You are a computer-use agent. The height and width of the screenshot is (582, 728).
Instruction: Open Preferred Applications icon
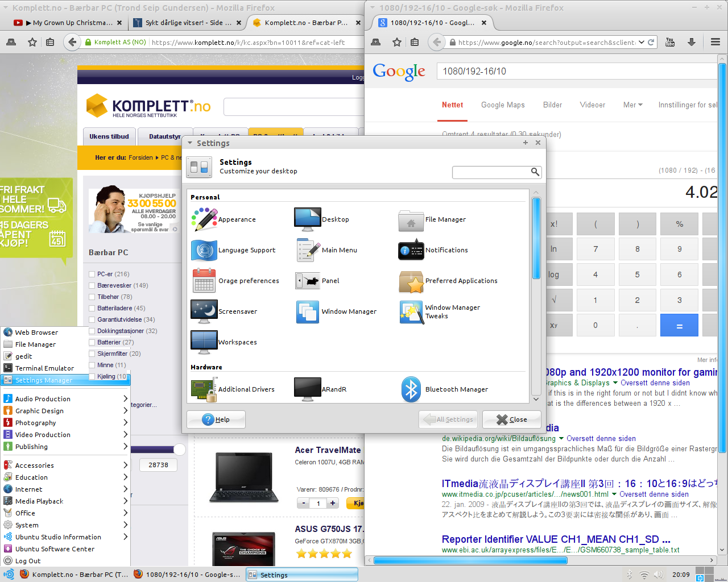pyautogui.click(x=411, y=281)
